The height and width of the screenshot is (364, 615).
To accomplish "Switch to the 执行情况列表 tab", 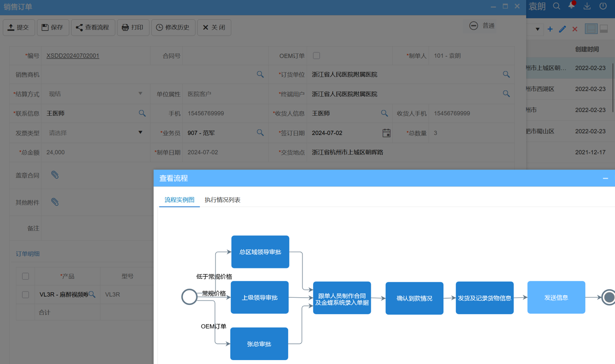I will (x=222, y=200).
